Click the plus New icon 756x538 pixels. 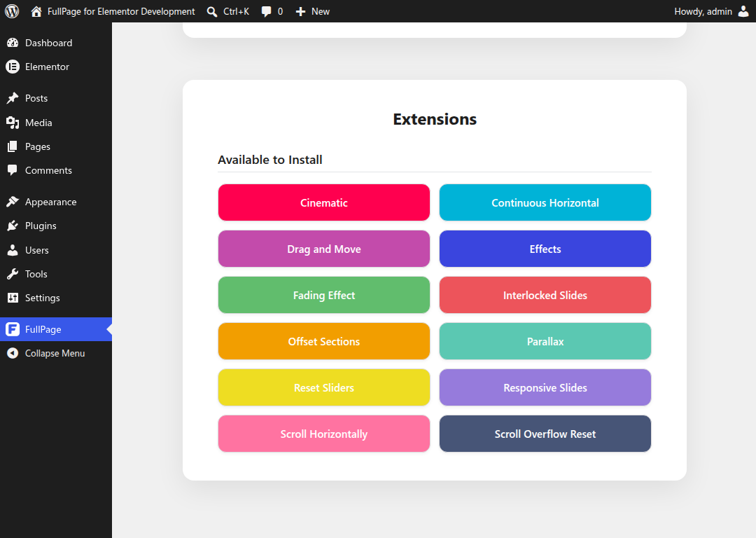300,12
